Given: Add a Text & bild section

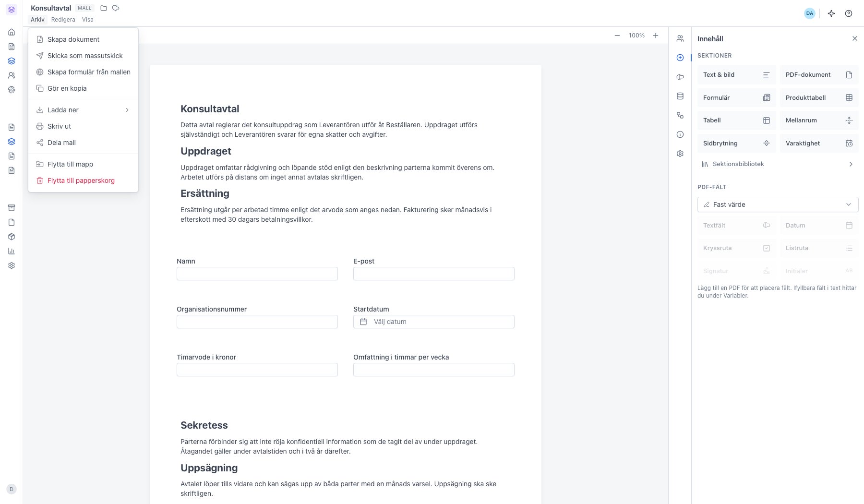Looking at the screenshot, I should pyautogui.click(x=736, y=75).
